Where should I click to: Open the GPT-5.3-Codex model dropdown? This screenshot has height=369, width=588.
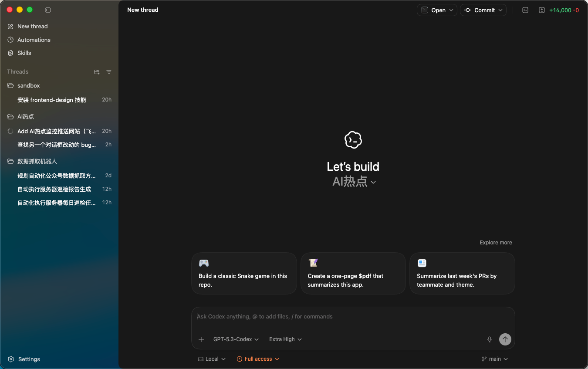pos(236,339)
